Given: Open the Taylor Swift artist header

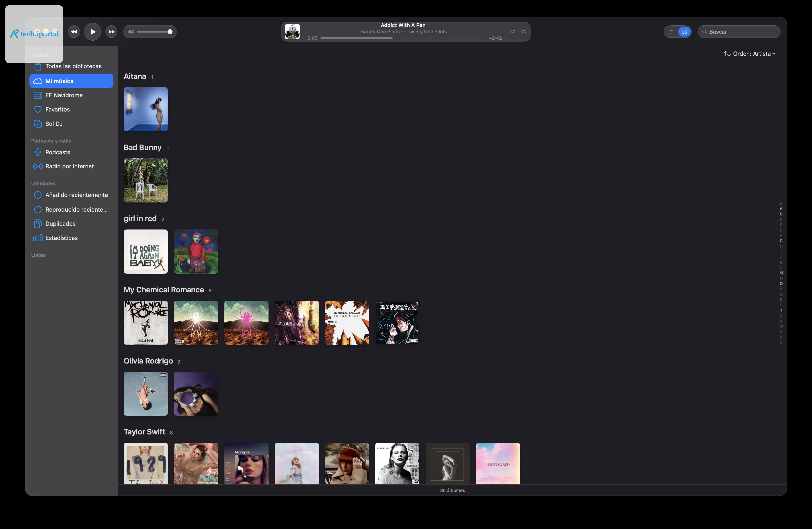Looking at the screenshot, I should pos(144,432).
